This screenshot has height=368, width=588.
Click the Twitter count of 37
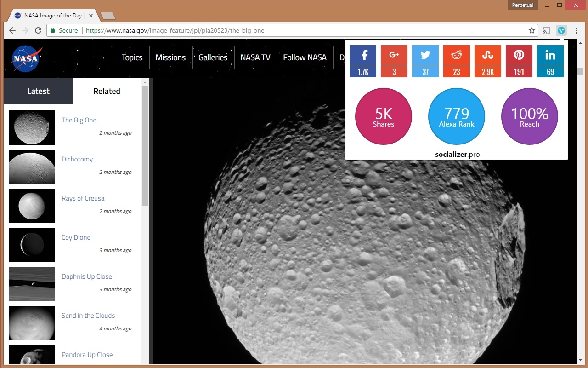[x=425, y=72]
